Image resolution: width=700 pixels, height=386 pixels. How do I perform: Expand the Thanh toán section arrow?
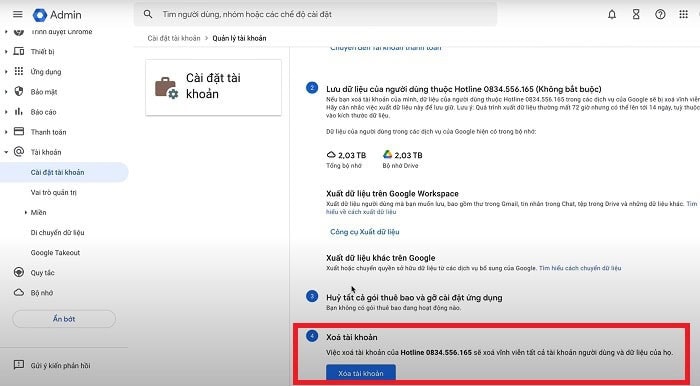pos(6,132)
